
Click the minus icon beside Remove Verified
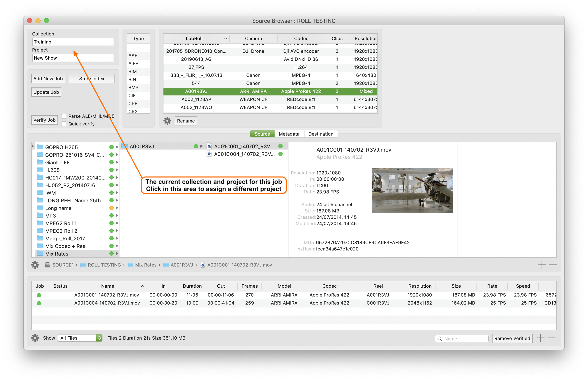pos(551,338)
